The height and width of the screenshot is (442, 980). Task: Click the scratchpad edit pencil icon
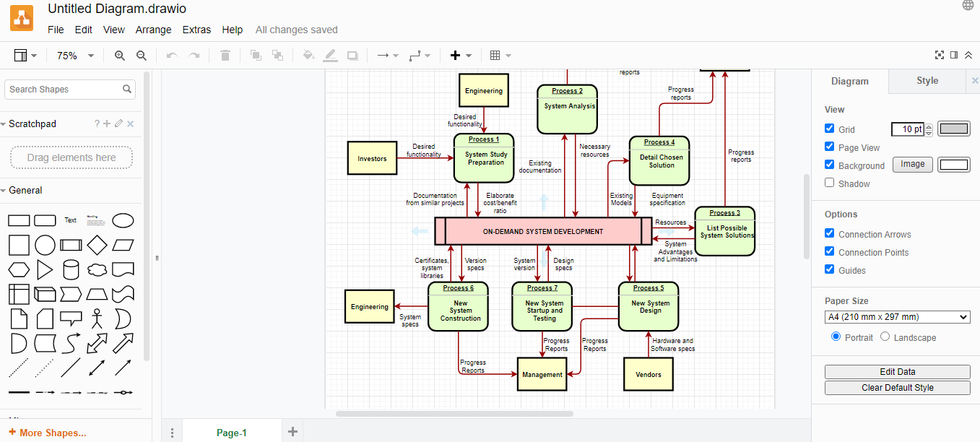coord(118,124)
